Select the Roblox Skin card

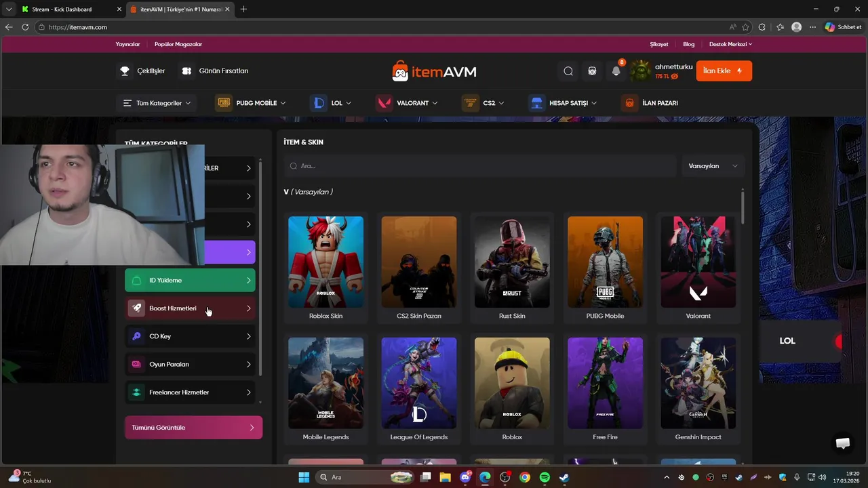click(x=325, y=268)
